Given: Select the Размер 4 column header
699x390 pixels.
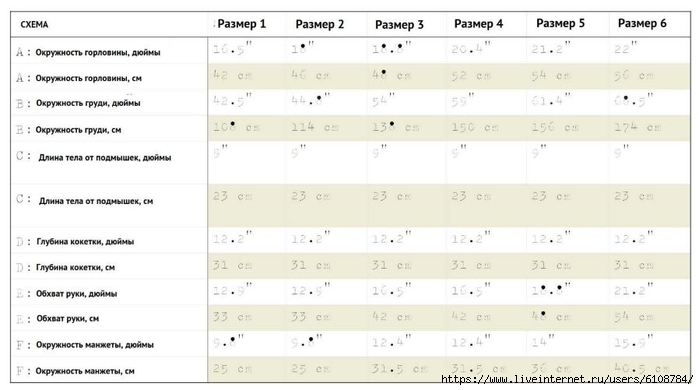Looking at the screenshot, I should click(x=478, y=24).
